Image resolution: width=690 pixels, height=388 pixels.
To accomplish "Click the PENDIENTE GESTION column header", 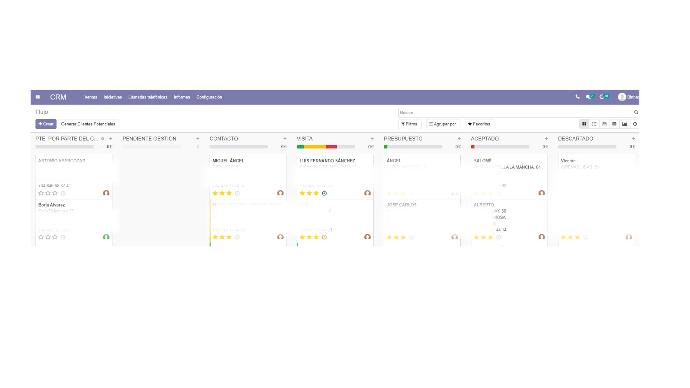I will [x=149, y=139].
